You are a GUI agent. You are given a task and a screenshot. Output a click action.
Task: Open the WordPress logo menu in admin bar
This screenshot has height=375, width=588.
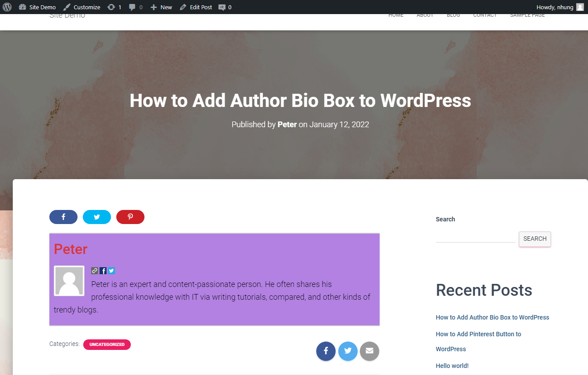point(7,7)
